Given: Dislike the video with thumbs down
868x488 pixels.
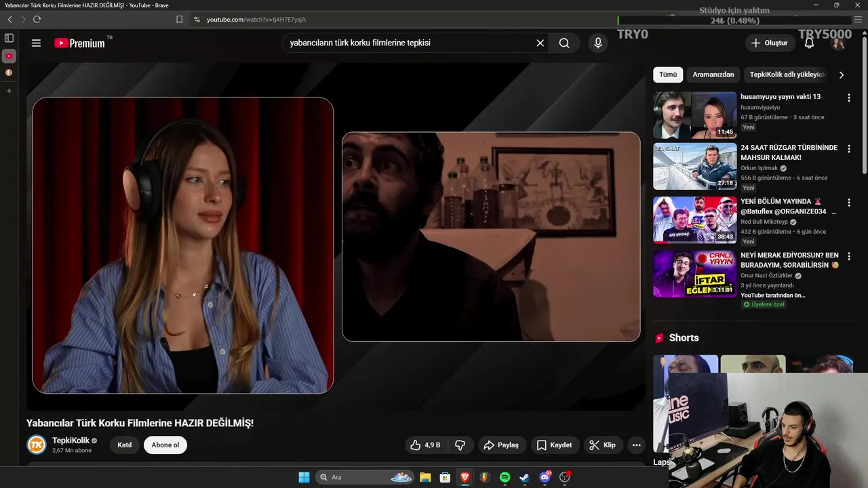Looking at the screenshot, I should (x=460, y=445).
